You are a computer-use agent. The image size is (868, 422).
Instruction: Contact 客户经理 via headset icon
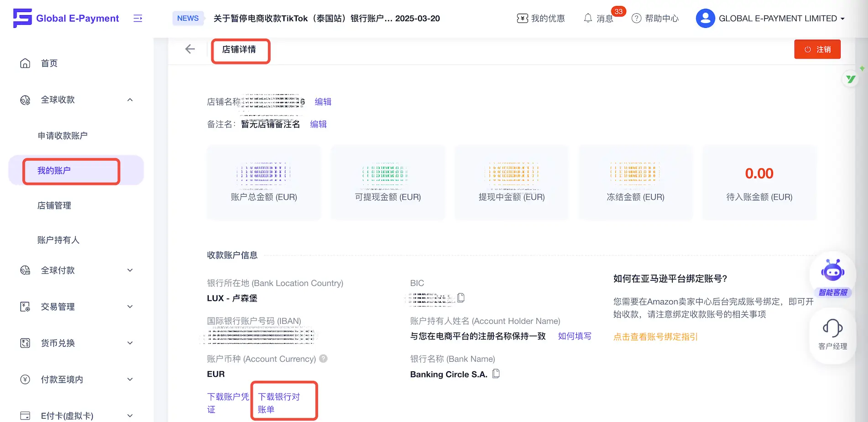[x=833, y=328]
